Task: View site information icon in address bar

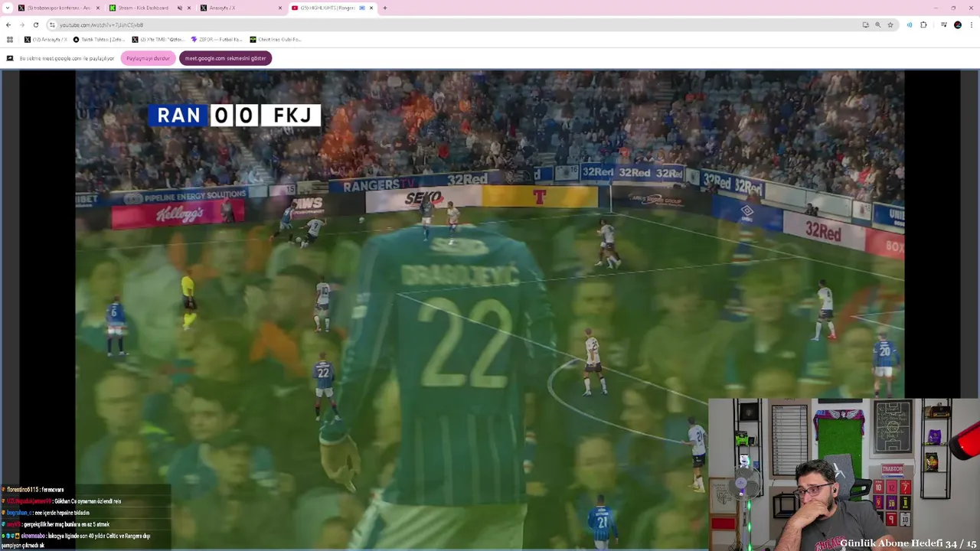Action: click(52, 24)
